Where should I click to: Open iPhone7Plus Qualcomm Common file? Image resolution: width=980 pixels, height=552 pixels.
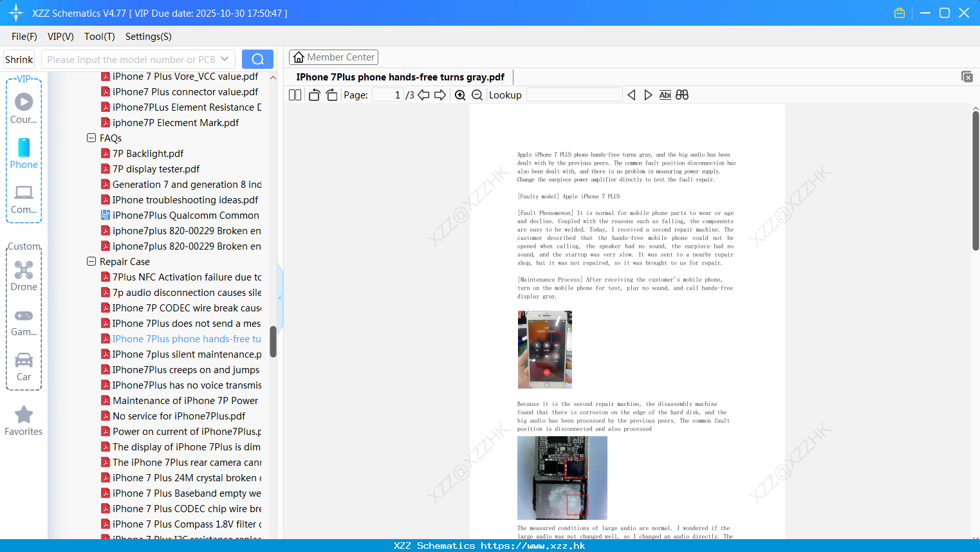click(180, 215)
